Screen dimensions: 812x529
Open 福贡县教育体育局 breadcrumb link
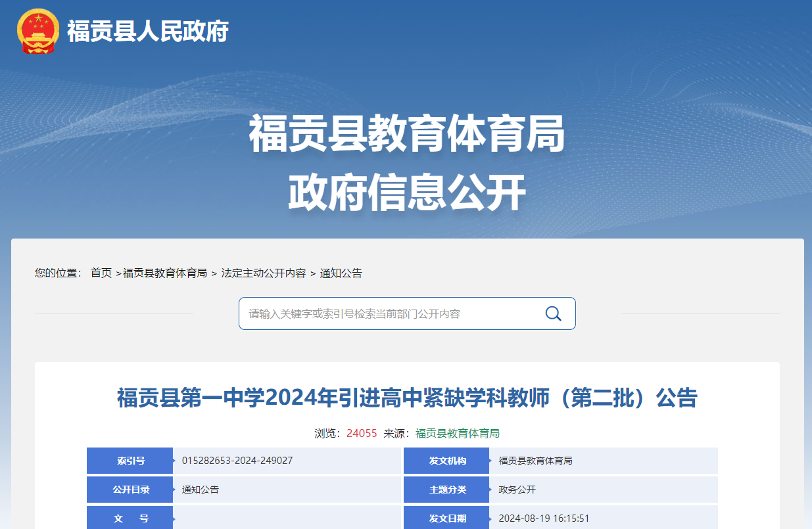165,273
